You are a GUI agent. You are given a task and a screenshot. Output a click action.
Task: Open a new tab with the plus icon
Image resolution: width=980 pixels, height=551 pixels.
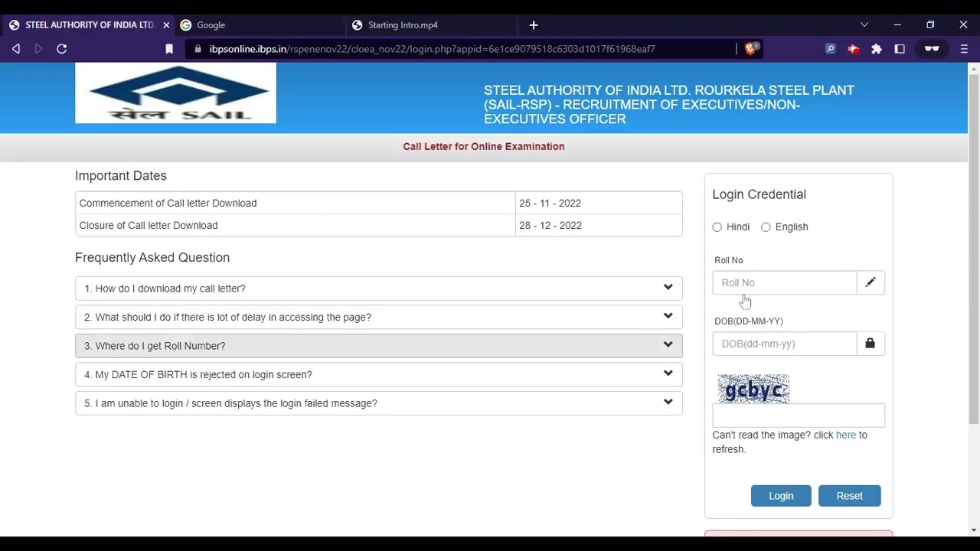tap(534, 25)
